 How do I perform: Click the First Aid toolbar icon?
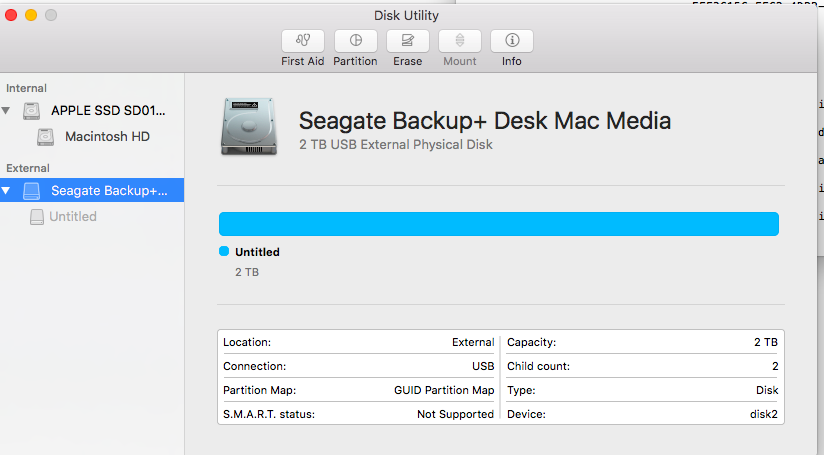click(303, 41)
